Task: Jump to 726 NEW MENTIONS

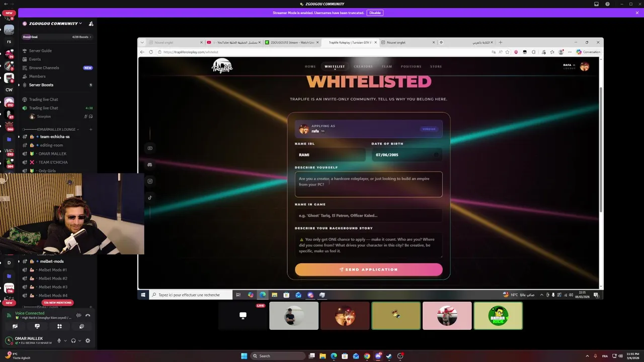Action: tap(58, 303)
